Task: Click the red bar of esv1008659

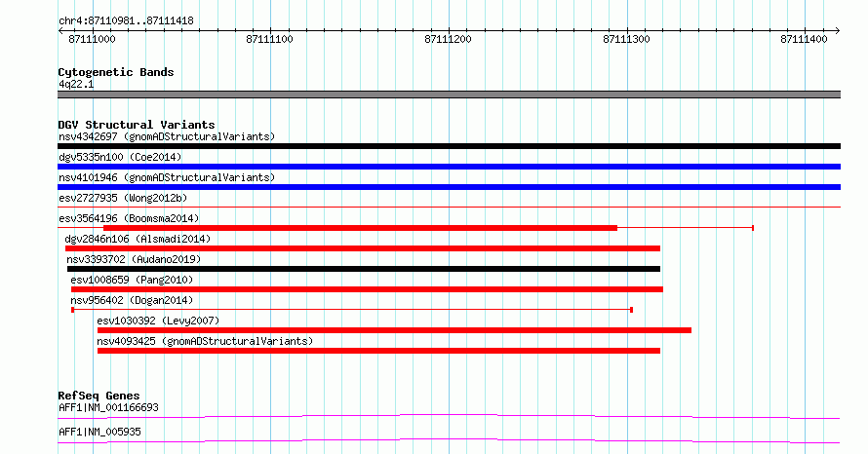Action: click(x=367, y=289)
